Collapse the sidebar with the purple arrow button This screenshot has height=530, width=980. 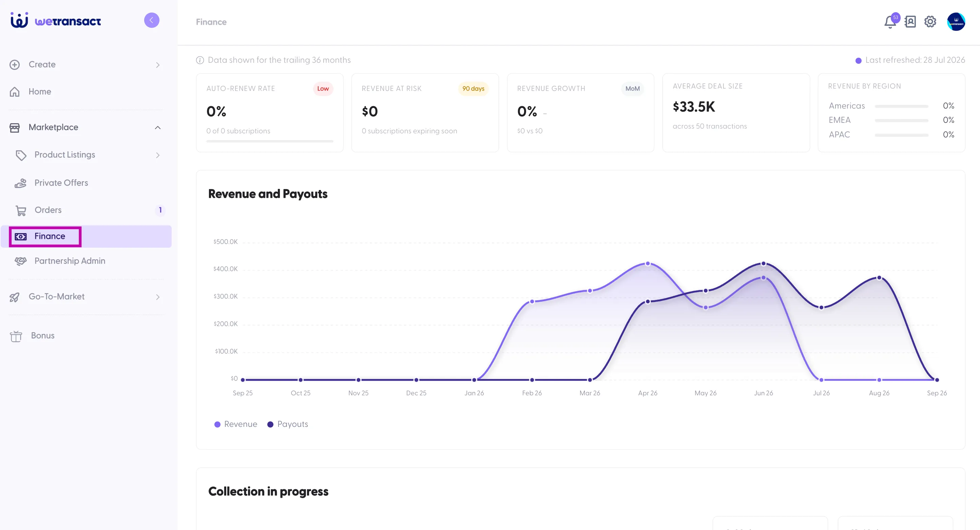point(151,20)
